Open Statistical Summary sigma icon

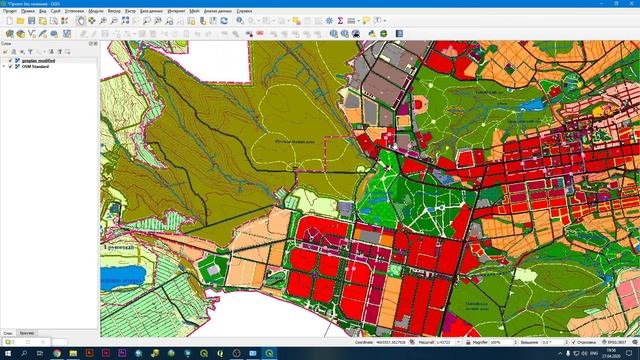(340, 21)
